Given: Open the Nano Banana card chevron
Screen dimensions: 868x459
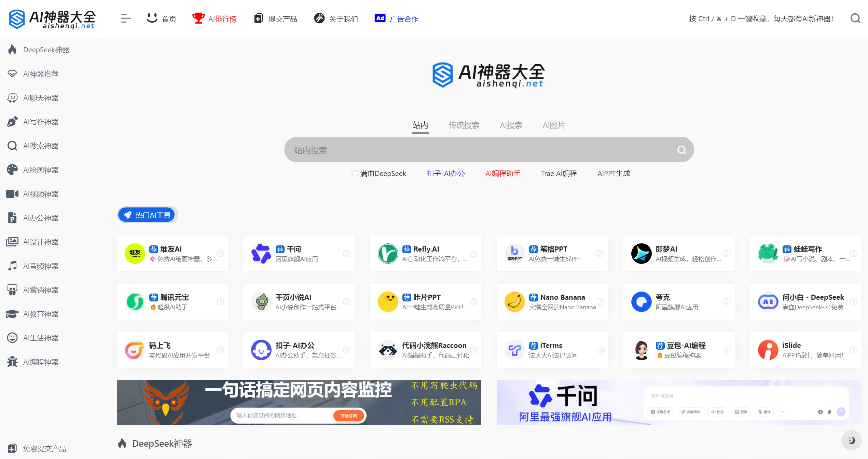Looking at the screenshot, I should point(600,302).
